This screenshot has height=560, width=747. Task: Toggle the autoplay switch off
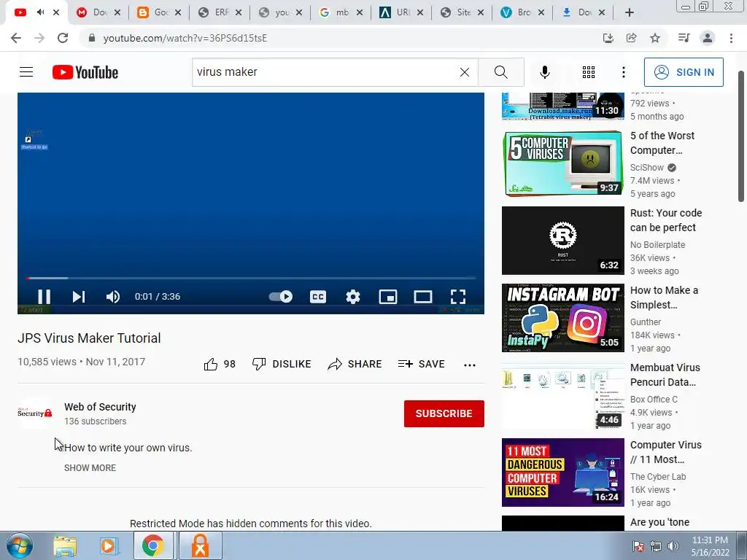tap(281, 297)
